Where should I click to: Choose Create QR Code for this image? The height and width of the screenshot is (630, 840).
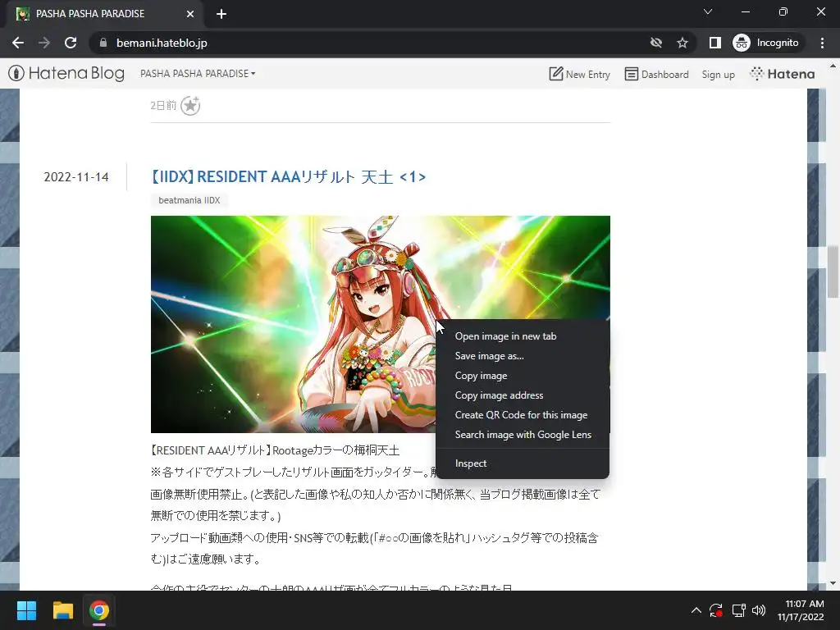(523, 415)
